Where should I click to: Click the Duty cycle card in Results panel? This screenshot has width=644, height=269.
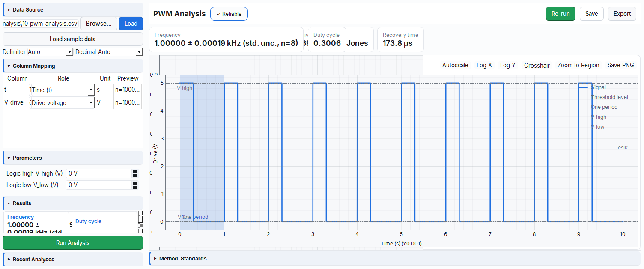(x=104, y=223)
